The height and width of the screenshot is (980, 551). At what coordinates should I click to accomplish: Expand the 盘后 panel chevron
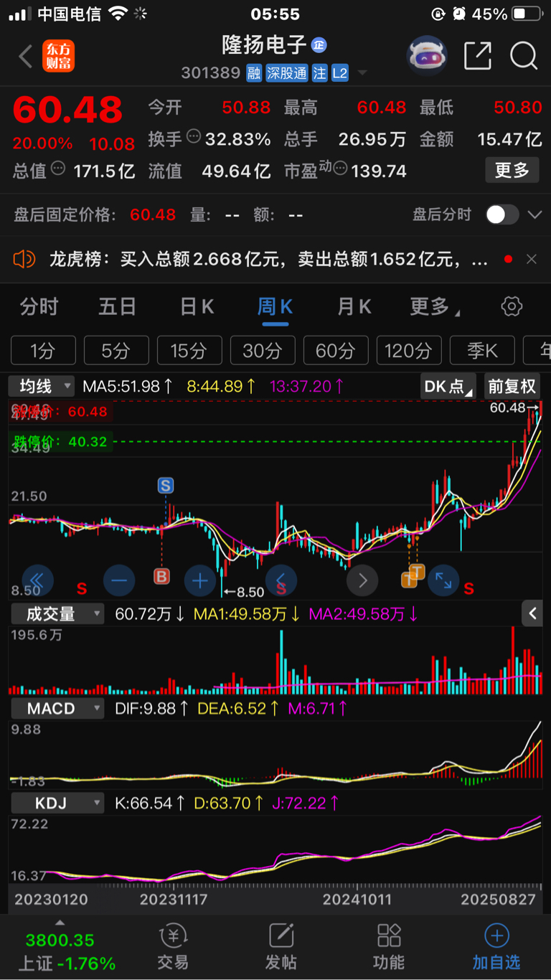[x=534, y=215]
